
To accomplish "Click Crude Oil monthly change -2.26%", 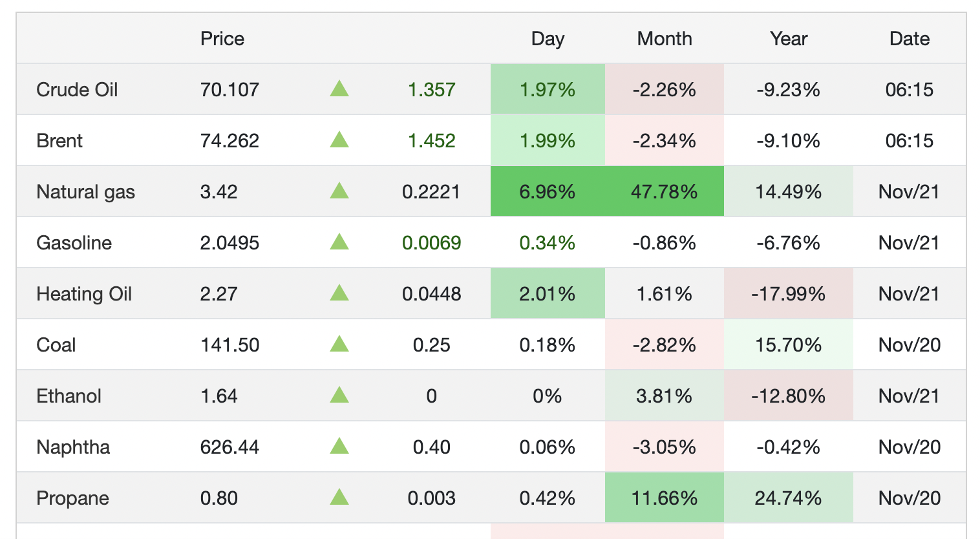I will click(x=665, y=89).
